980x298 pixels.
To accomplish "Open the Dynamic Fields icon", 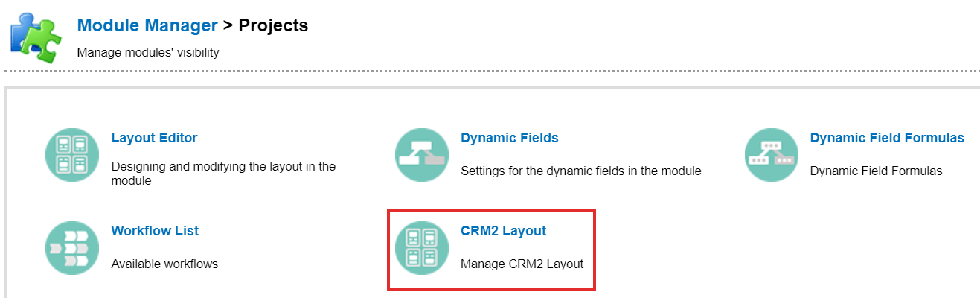I will pos(422,155).
